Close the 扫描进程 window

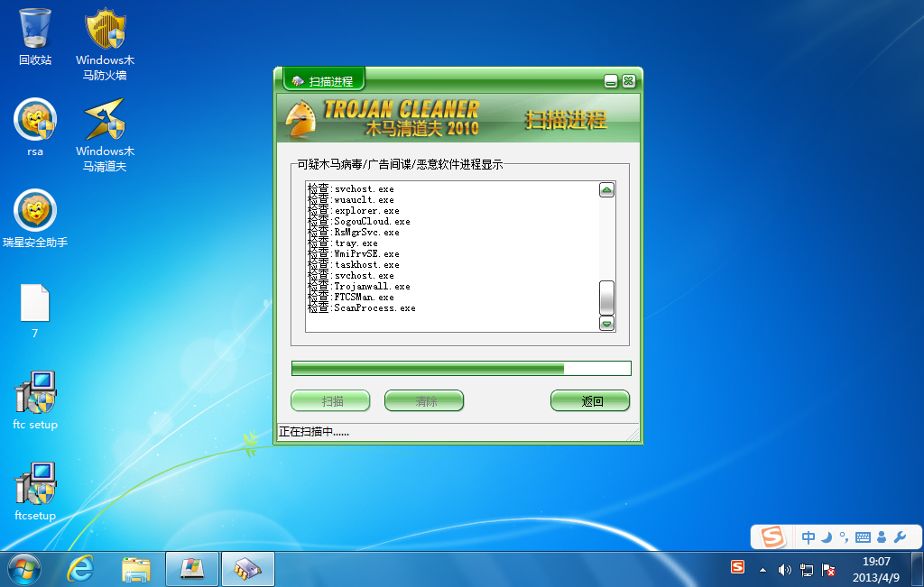pos(629,81)
